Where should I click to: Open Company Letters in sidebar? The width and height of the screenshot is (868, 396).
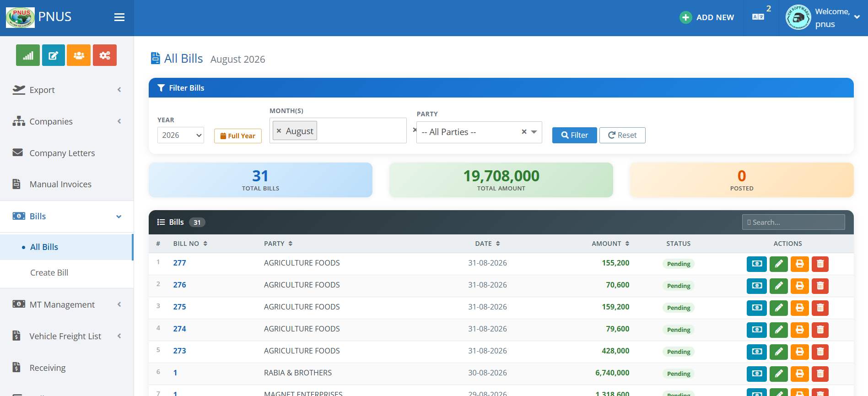point(67,153)
